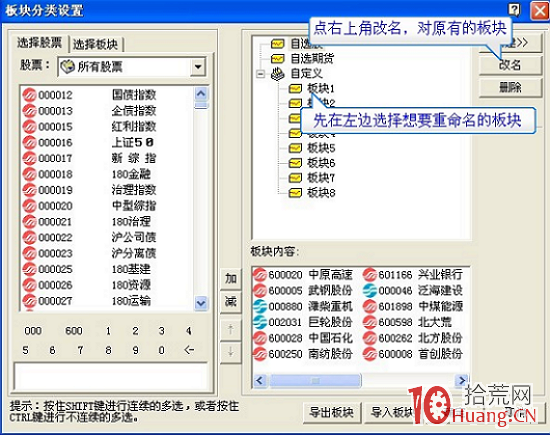
Task: Select 000046 泛海建设 in block contents
Action: pos(413,290)
